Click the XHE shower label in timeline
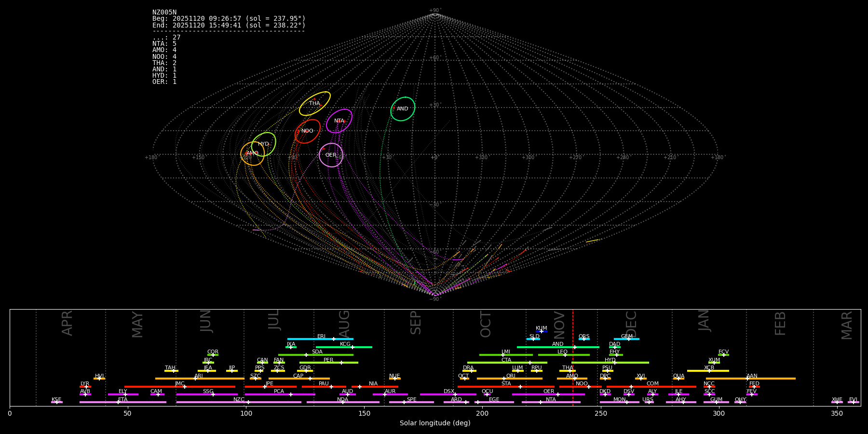Image resolution: width=868 pixels, height=434 pixels. pos(837,400)
